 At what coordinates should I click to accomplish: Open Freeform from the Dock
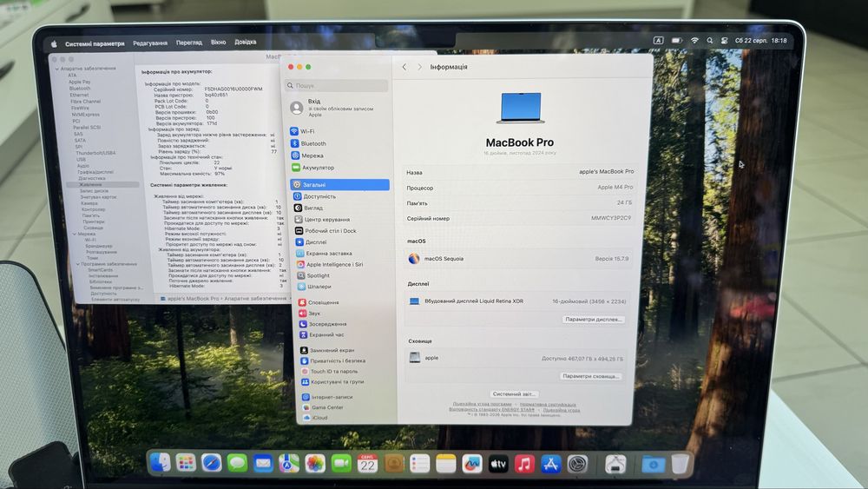tap(471, 464)
